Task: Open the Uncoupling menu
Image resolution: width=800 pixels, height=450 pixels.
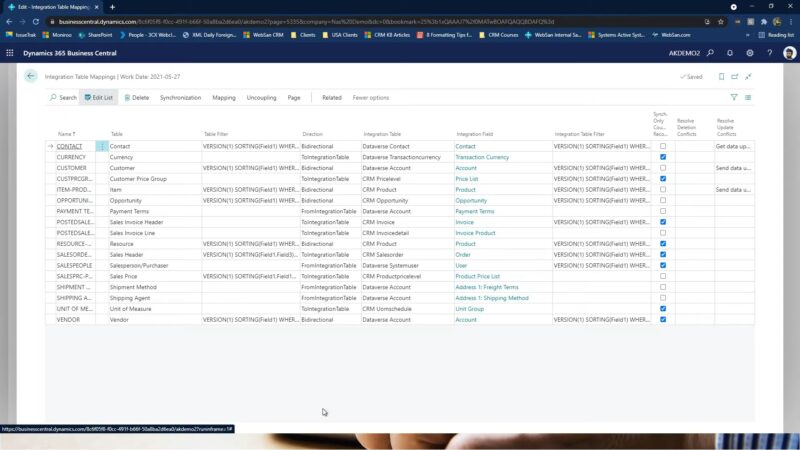Action: (261, 97)
